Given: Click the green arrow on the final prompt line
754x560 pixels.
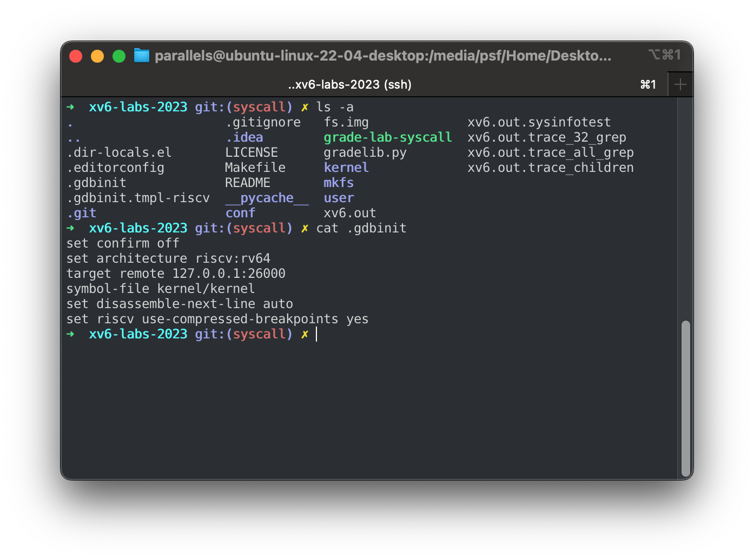Looking at the screenshot, I should 71,334.
